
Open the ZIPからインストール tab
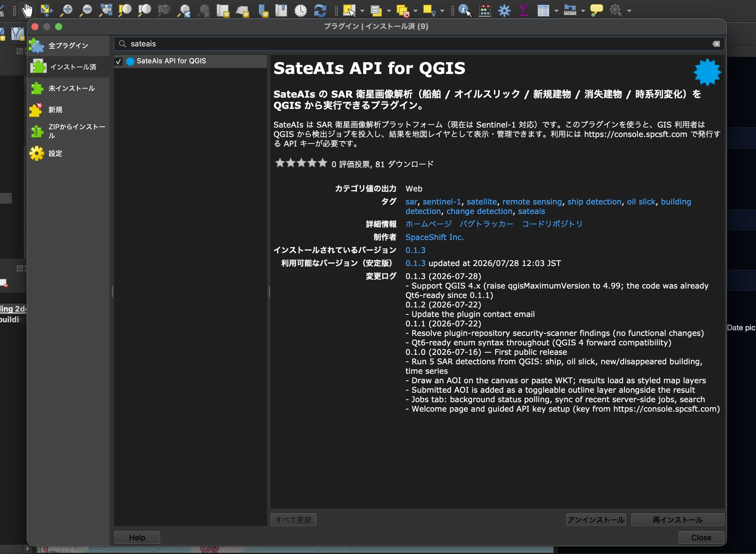pos(68,131)
